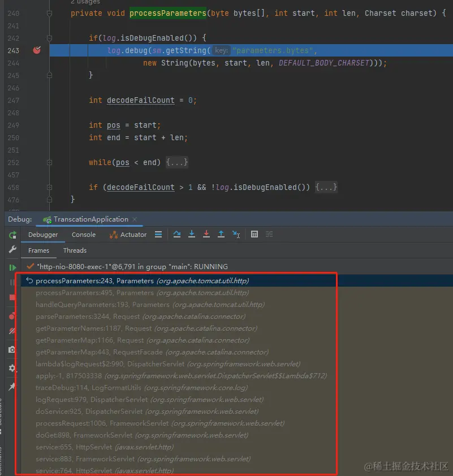
Task: Click the Run to Cursor icon
Action: coord(236,235)
